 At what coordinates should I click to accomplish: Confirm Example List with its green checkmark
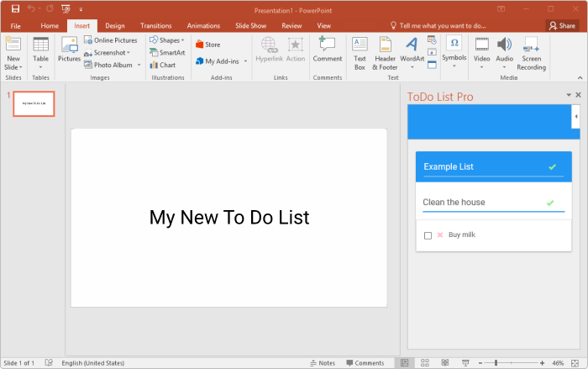click(553, 167)
